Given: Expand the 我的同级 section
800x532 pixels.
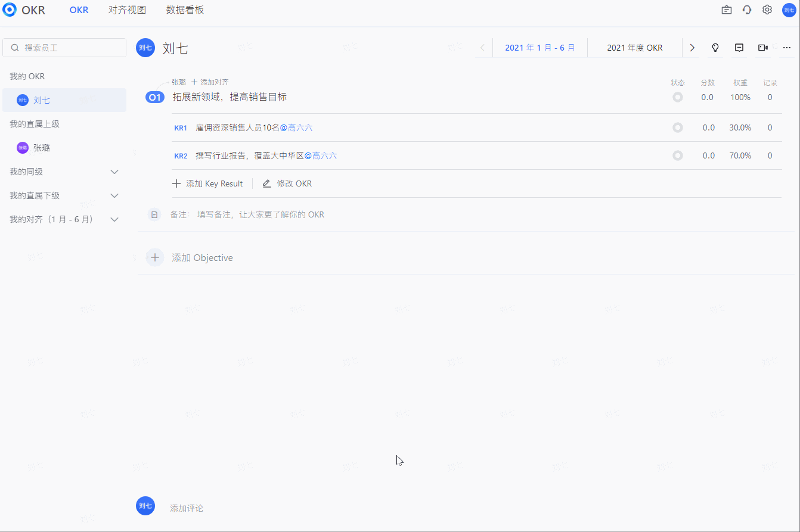Looking at the screenshot, I should click(115, 172).
